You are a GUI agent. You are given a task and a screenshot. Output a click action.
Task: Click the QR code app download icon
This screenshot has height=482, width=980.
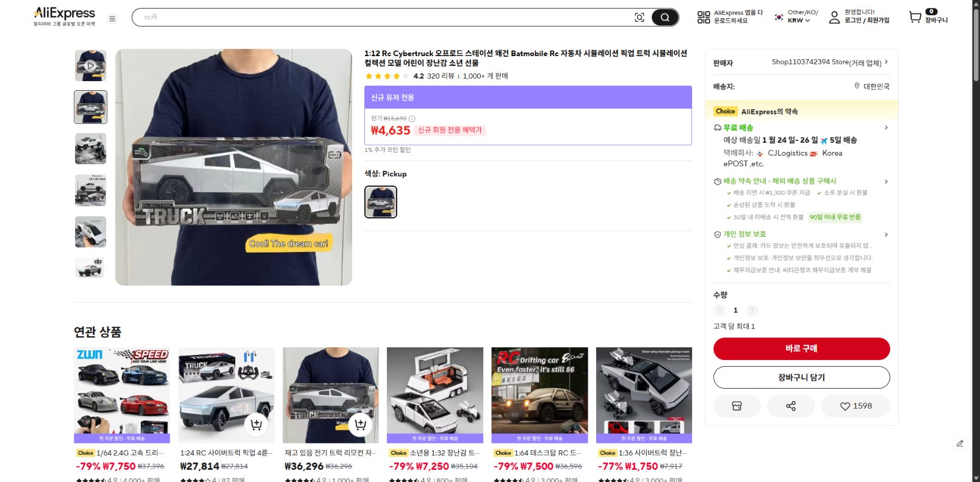704,17
